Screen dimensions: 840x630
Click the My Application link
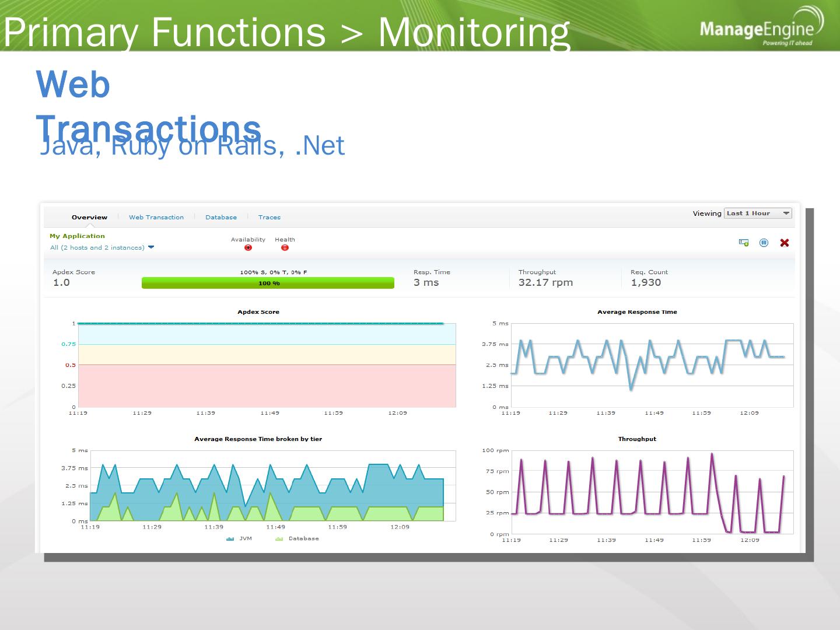pos(77,236)
